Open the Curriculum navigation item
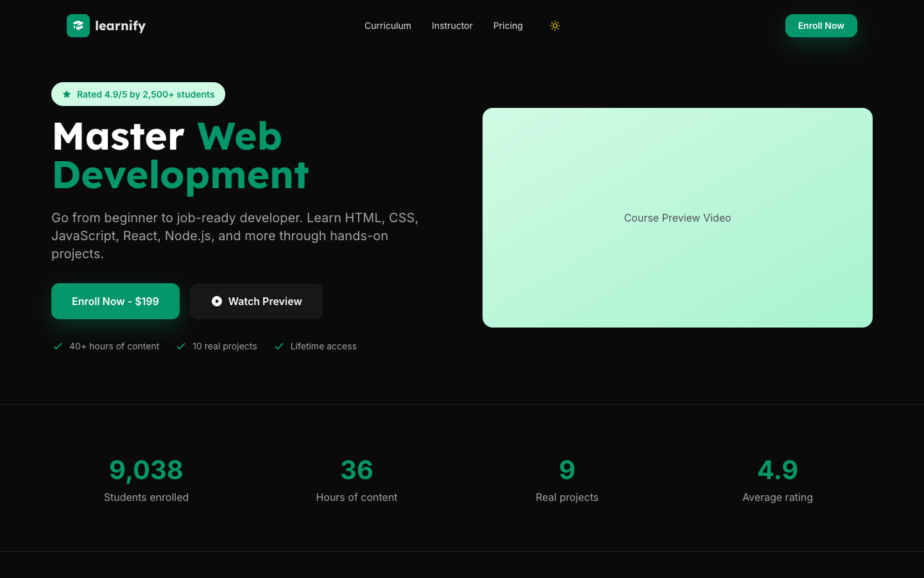The height and width of the screenshot is (578, 924). pos(388,26)
